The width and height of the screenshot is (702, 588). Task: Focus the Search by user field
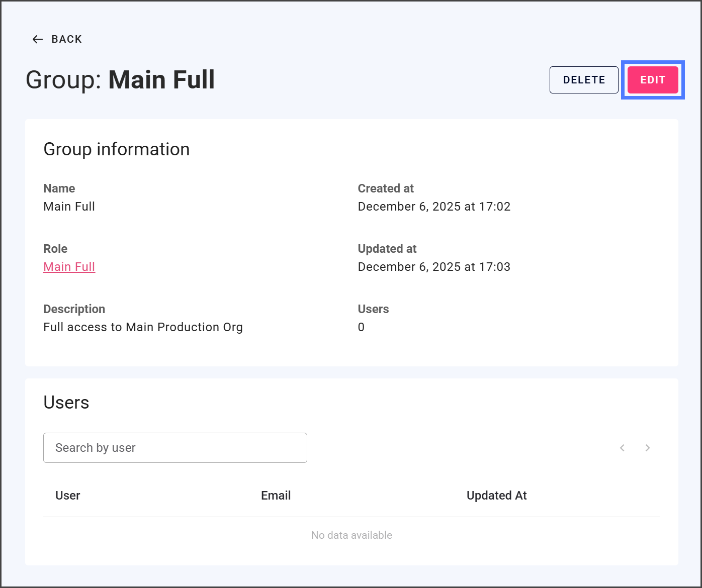tap(175, 448)
